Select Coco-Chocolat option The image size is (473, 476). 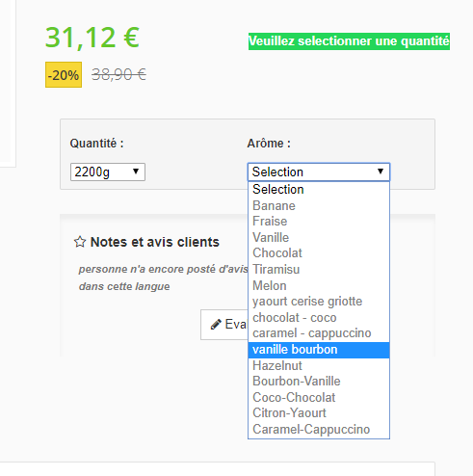click(319, 397)
